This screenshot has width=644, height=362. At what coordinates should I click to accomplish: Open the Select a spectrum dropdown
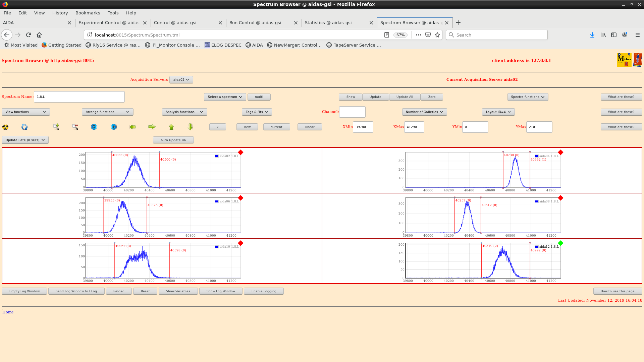point(225,97)
